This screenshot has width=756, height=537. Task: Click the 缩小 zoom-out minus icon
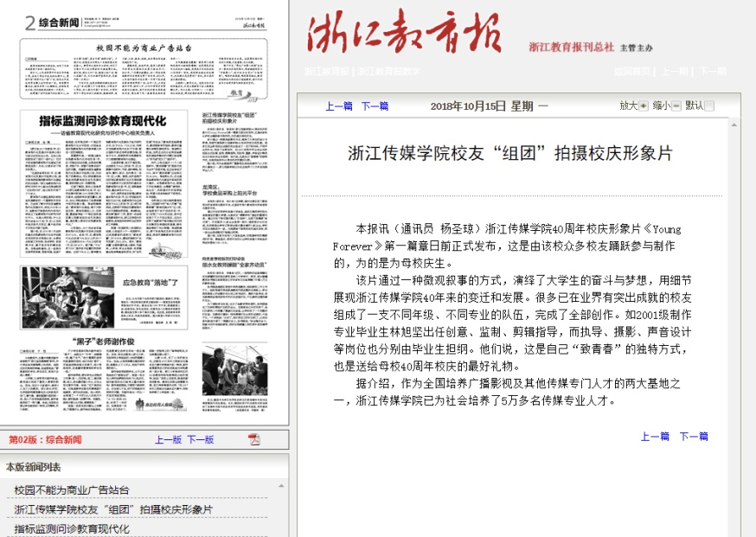pyautogui.click(x=676, y=106)
